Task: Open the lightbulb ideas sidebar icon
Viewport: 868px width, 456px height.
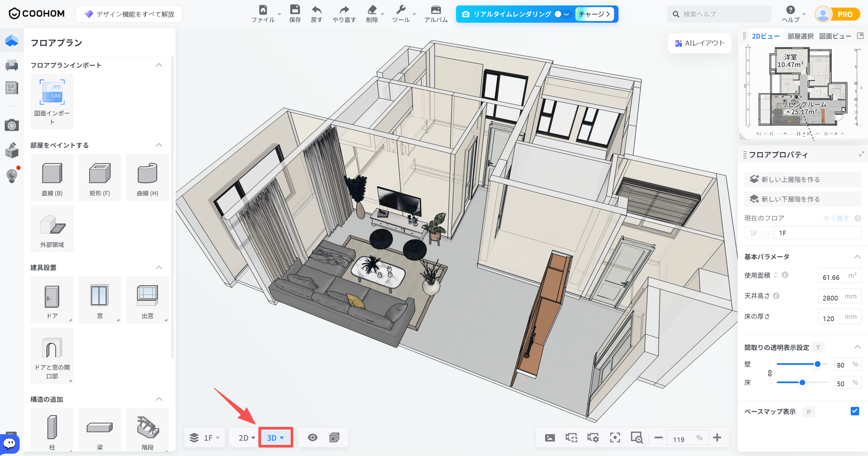Action: click(12, 176)
